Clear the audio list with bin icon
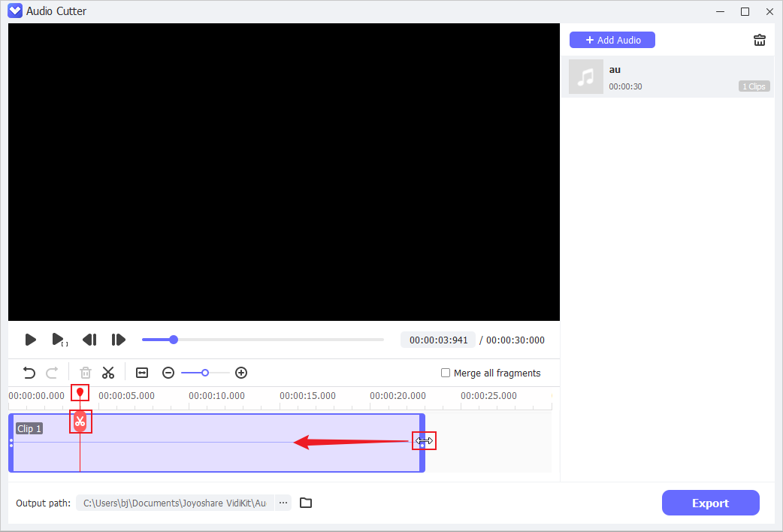Viewport: 783px width, 532px height. pyautogui.click(x=760, y=41)
